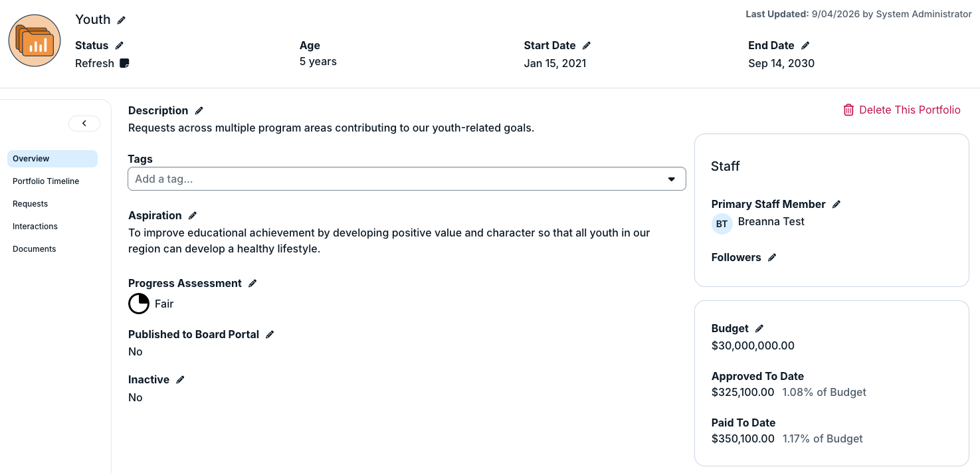Image resolution: width=980 pixels, height=473 pixels.
Task: Edit the Inactive setting pencil
Action: pyautogui.click(x=180, y=380)
